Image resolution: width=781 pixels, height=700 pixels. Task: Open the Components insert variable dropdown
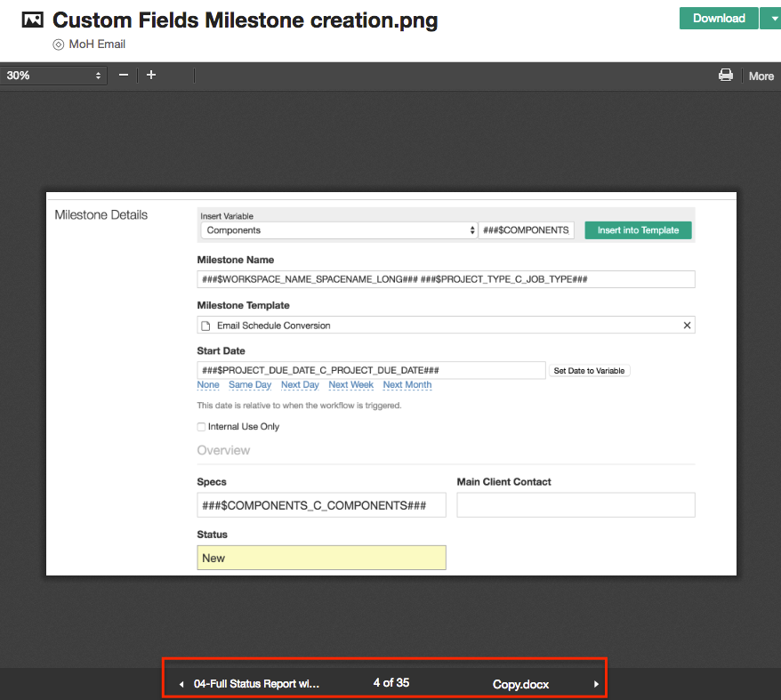coord(339,230)
